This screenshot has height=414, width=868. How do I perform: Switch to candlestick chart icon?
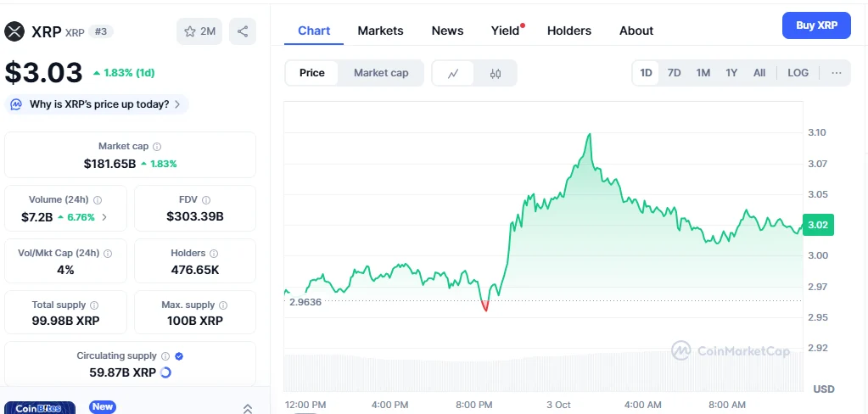[496, 73]
